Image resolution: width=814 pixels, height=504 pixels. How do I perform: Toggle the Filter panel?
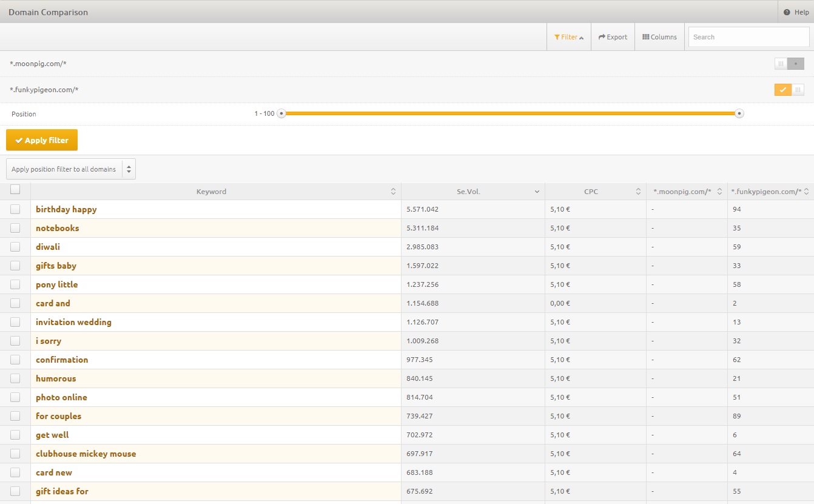569,37
